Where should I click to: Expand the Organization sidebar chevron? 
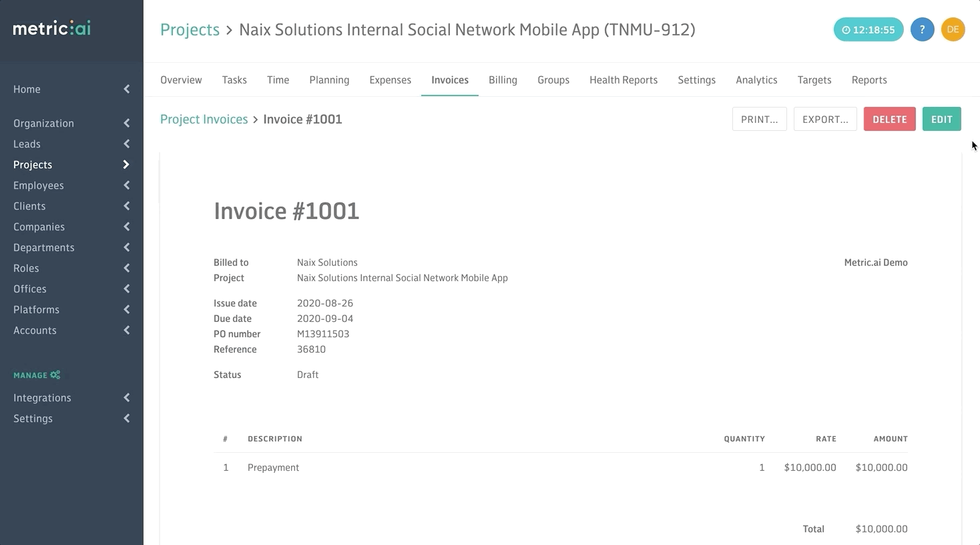pos(126,123)
